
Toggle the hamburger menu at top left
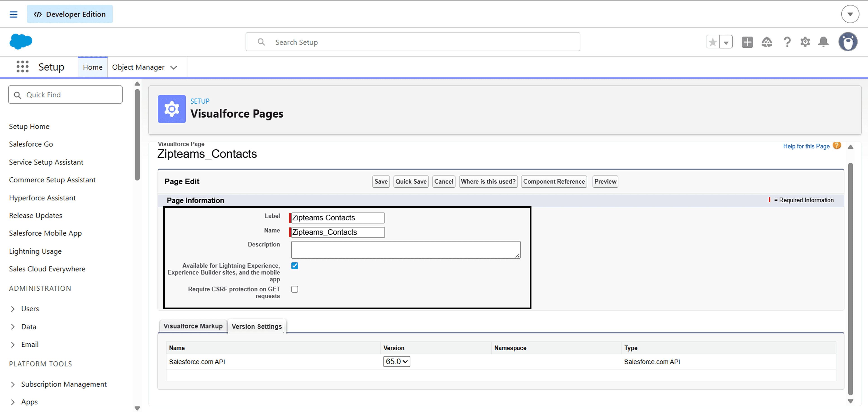point(14,14)
